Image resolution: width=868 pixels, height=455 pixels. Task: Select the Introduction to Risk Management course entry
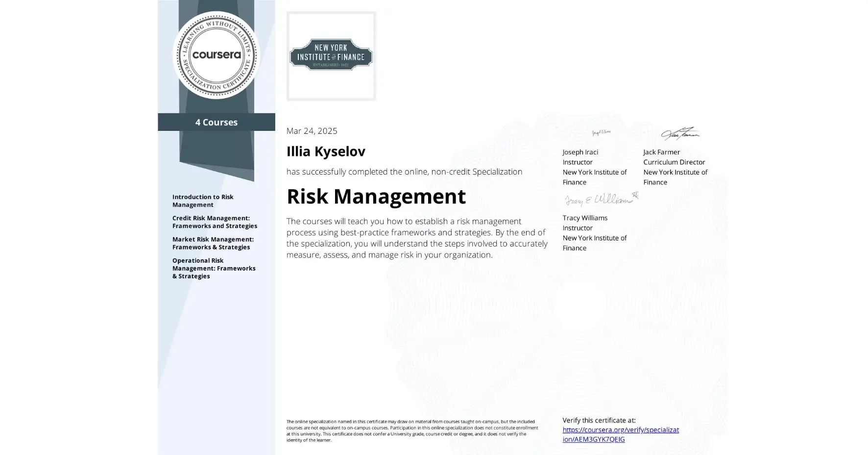click(x=203, y=201)
